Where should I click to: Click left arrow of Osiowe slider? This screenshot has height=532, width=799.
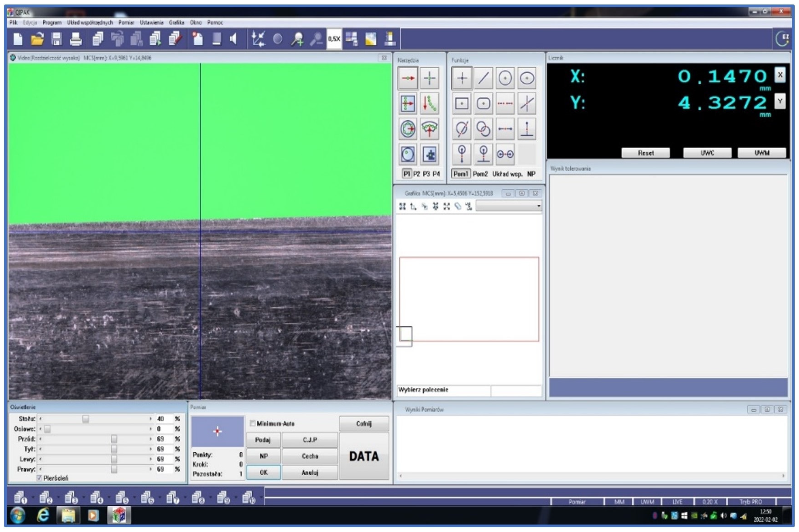[x=40, y=429]
